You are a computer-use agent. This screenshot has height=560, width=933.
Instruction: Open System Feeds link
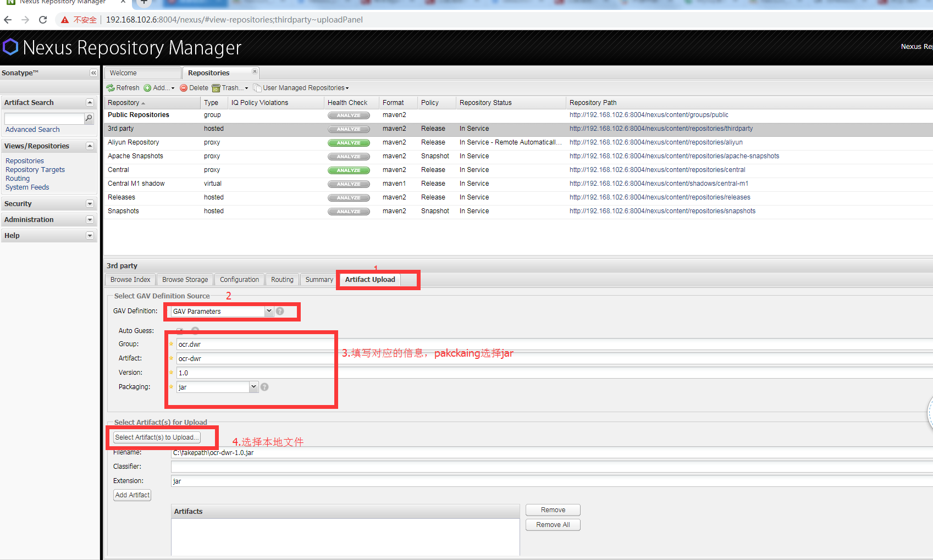[27, 187]
